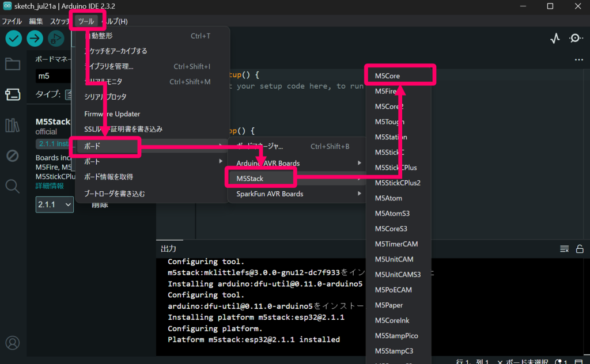590x364 pixels.
Task: Select M5CoreInk board
Action: pyautogui.click(x=399, y=321)
